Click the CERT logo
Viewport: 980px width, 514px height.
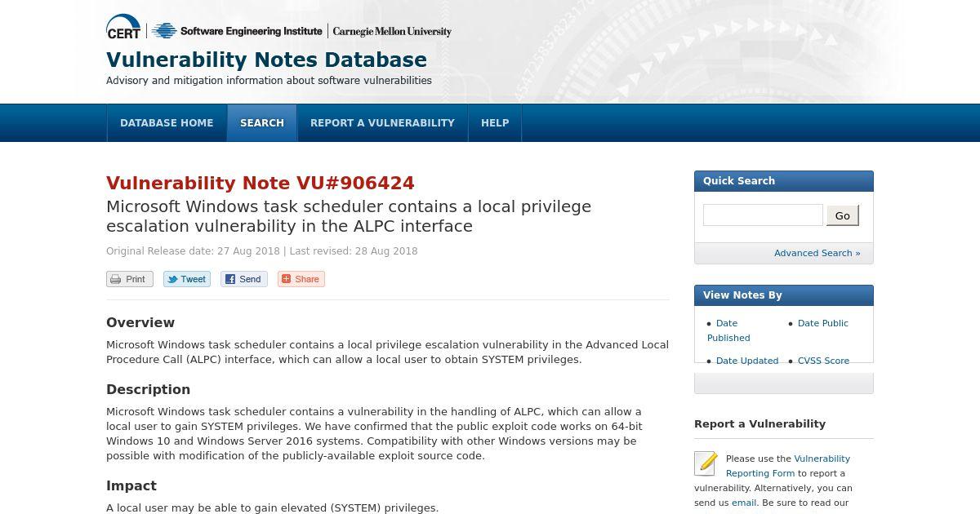tap(123, 27)
